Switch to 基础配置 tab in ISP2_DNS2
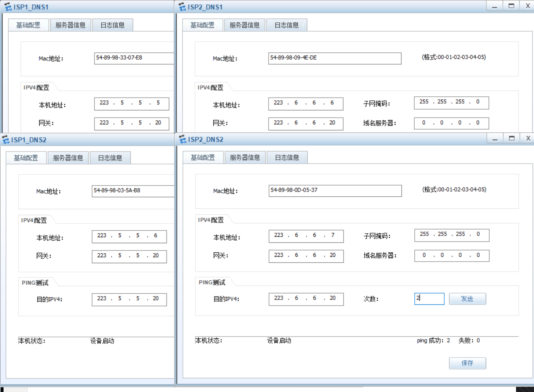The image size is (534, 392). coord(203,157)
